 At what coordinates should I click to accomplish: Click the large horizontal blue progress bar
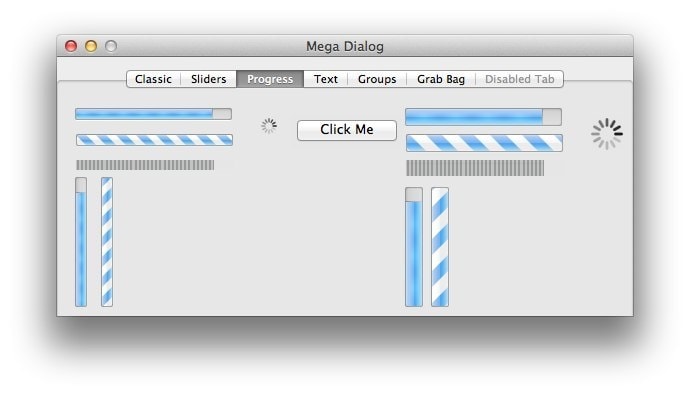[x=483, y=117]
